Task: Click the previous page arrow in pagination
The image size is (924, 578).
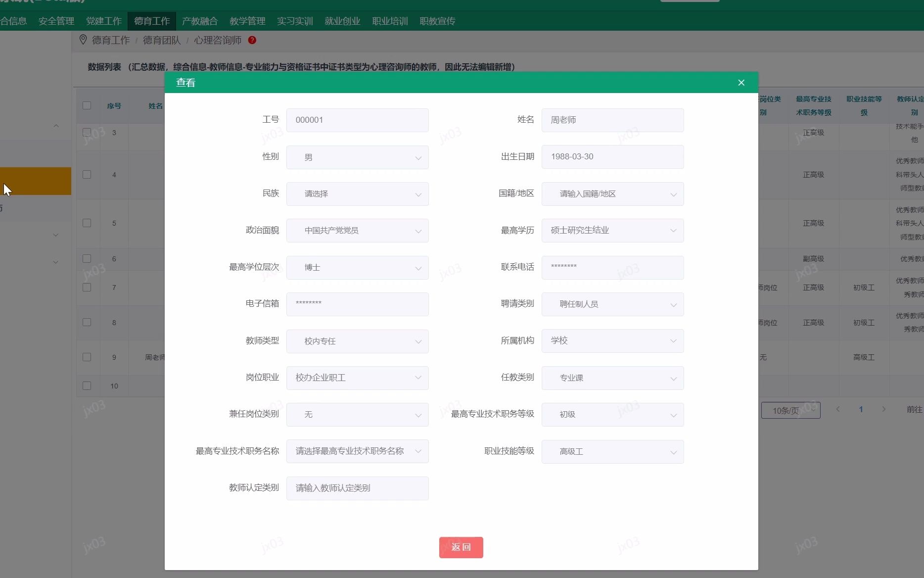Action: tap(837, 409)
